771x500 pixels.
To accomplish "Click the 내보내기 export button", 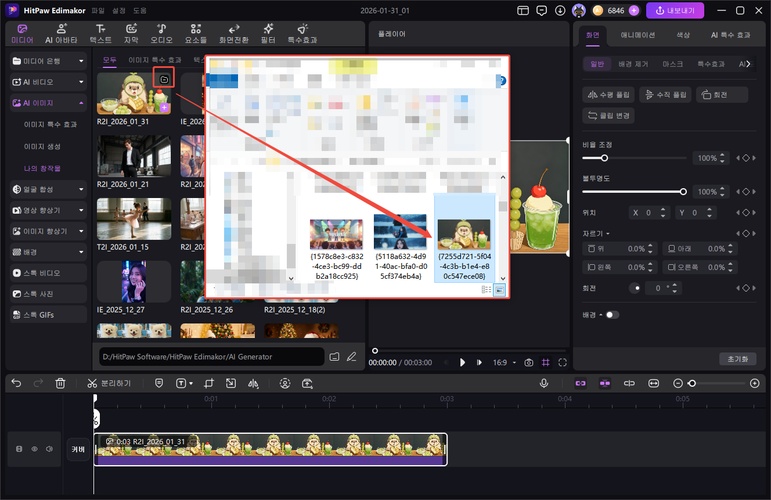I will pos(675,10).
